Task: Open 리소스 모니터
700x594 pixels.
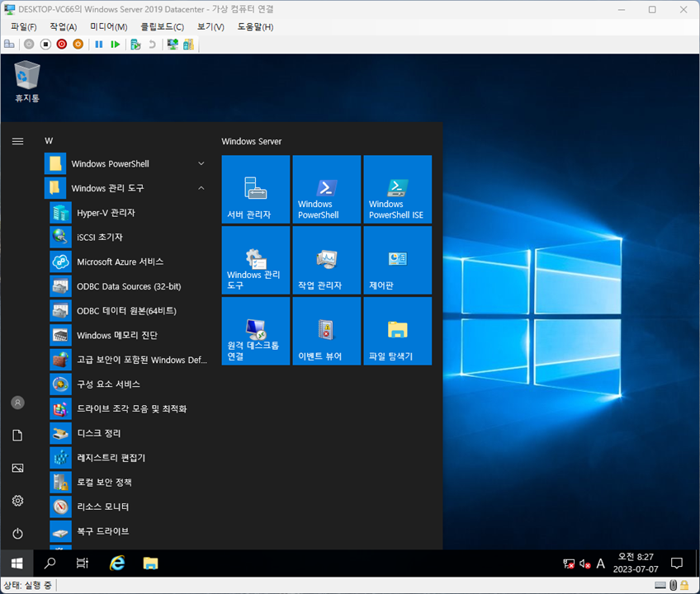Action: 129,507
